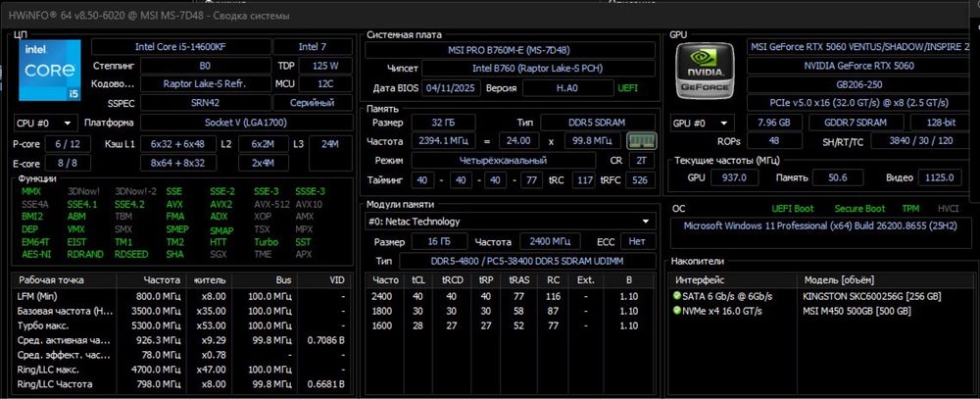
Task: Select the 1600 MHz timing row
Action: pos(511,325)
